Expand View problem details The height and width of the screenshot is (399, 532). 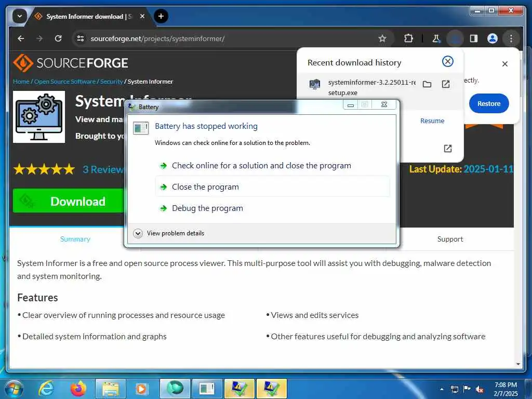tap(169, 233)
